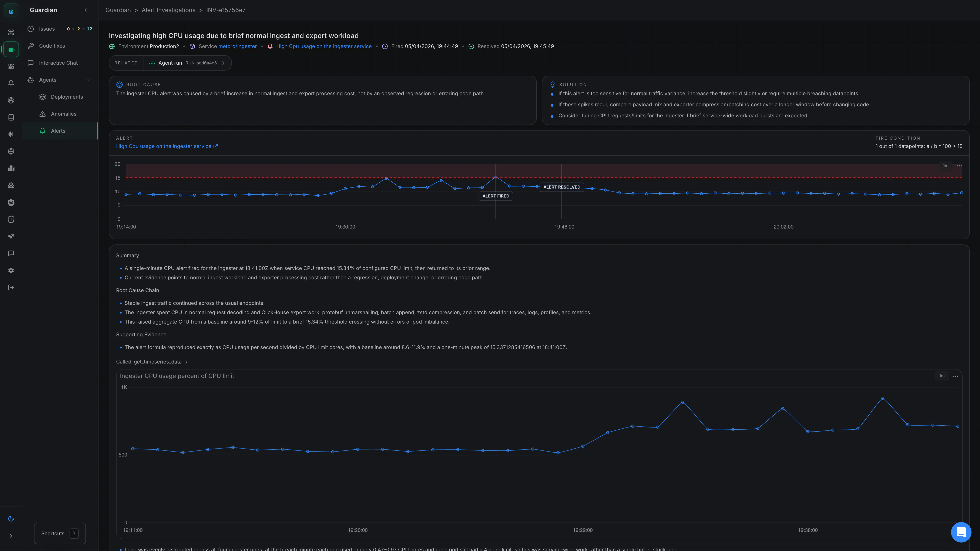Toggle dark mode moon icon
980x551 pixels.
click(x=11, y=519)
